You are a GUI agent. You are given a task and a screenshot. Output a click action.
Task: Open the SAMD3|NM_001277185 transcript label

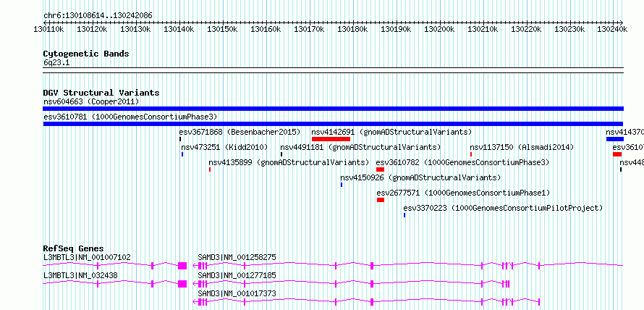tap(237, 275)
